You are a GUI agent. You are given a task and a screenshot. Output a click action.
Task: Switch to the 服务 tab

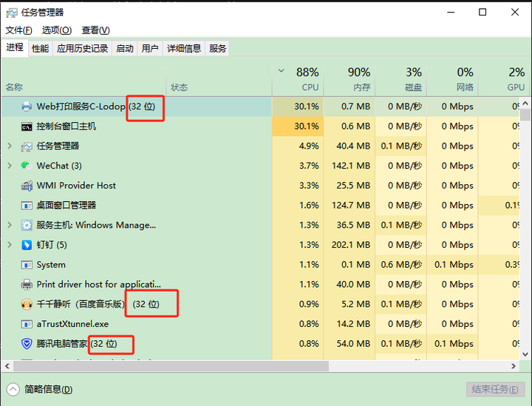(217, 49)
